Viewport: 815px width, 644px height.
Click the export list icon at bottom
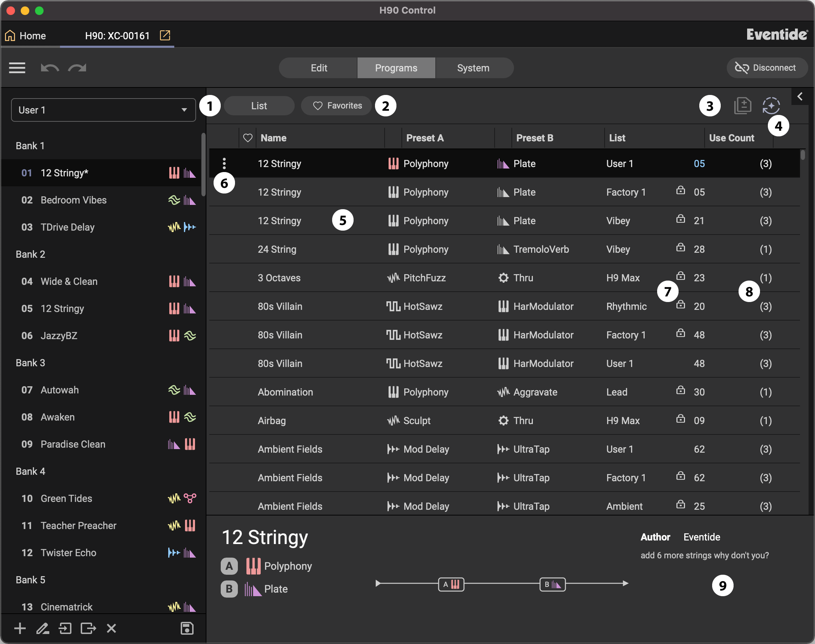click(x=88, y=628)
